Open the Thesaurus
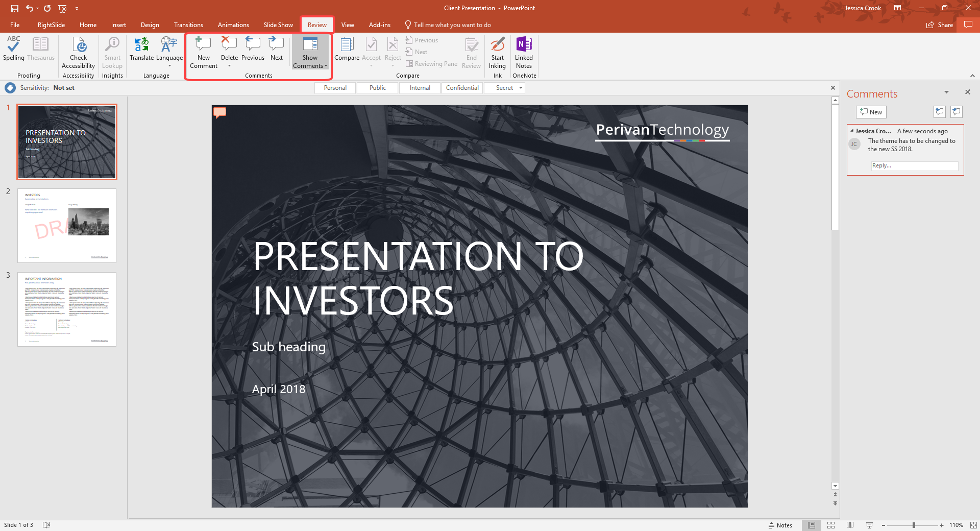The image size is (980, 531). pyautogui.click(x=41, y=49)
